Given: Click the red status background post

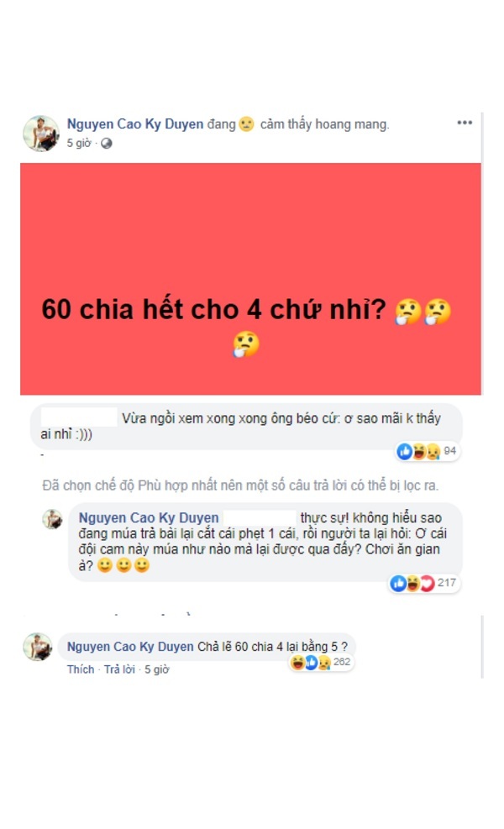Looking at the screenshot, I should pos(250,279).
